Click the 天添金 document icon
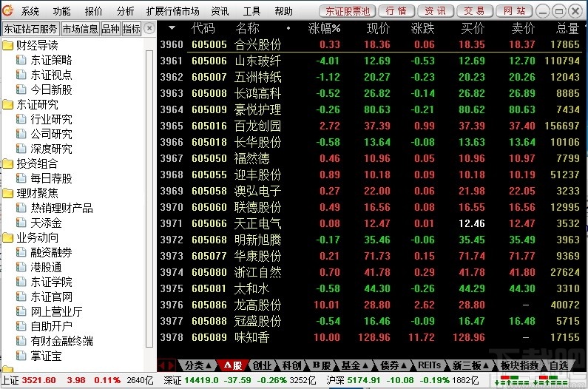 pyautogui.click(x=21, y=223)
